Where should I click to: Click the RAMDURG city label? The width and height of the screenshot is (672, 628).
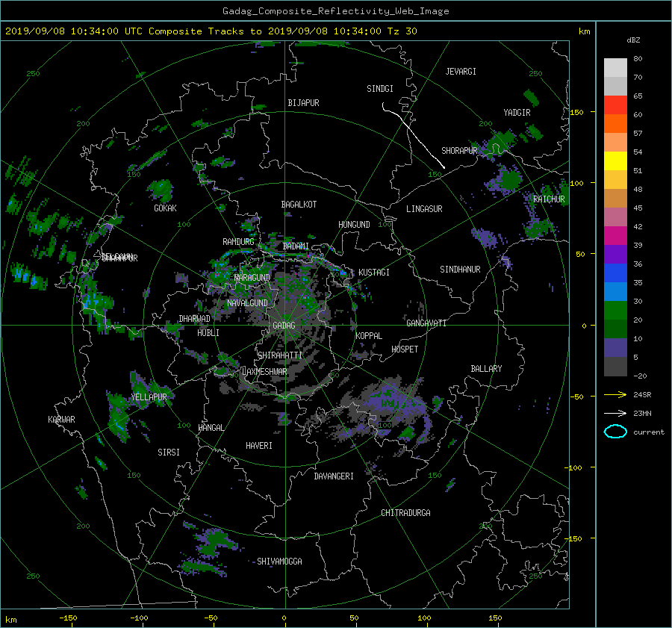238,242
